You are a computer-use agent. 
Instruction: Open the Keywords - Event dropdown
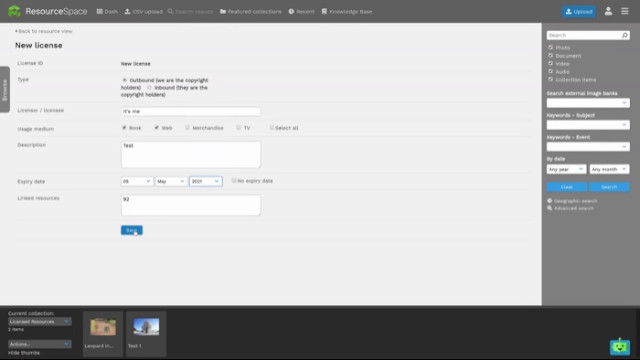point(588,147)
